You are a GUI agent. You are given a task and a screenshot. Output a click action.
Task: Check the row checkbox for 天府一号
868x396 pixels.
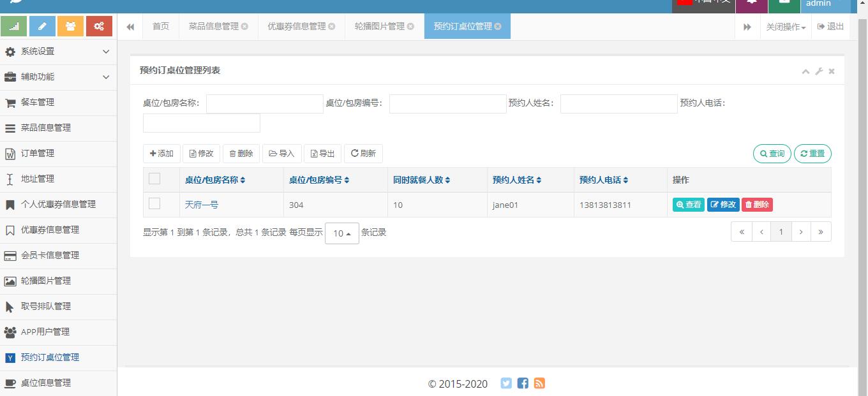pyautogui.click(x=154, y=203)
